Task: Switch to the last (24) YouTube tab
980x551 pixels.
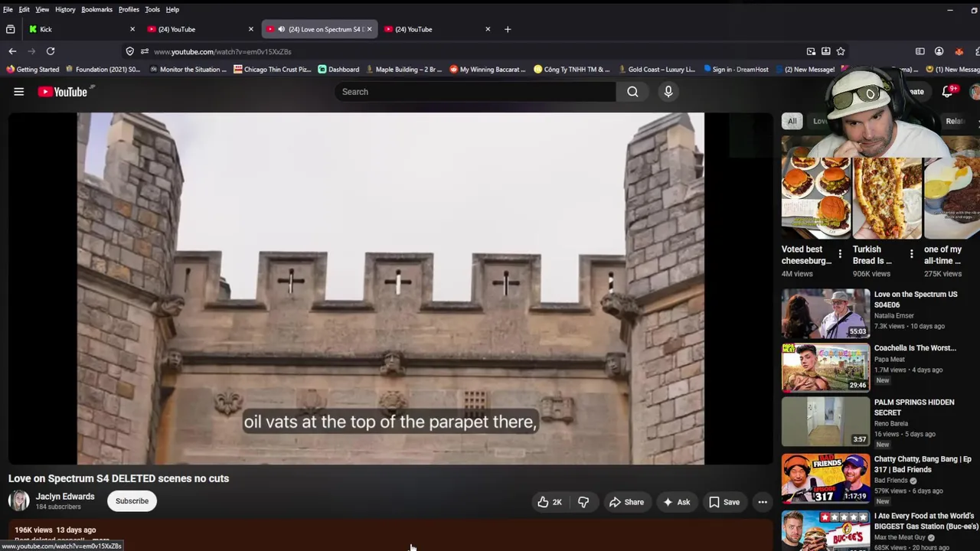Action: click(436, 29)
